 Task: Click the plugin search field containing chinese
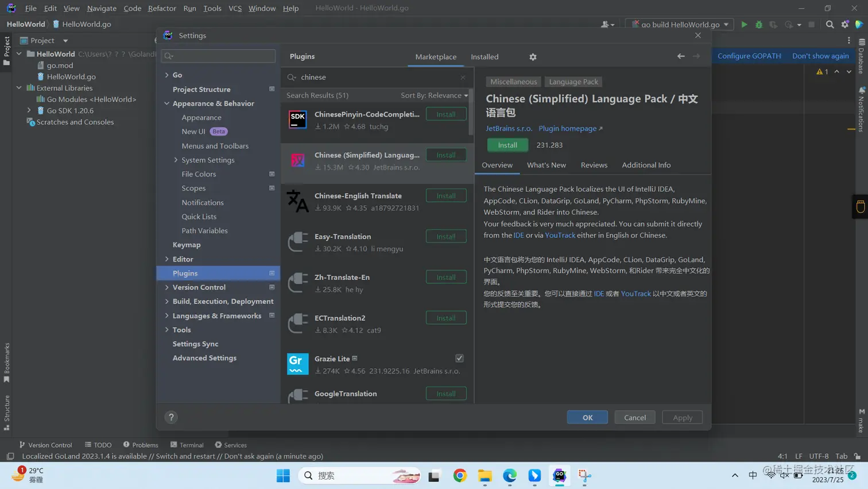[377, 78]
